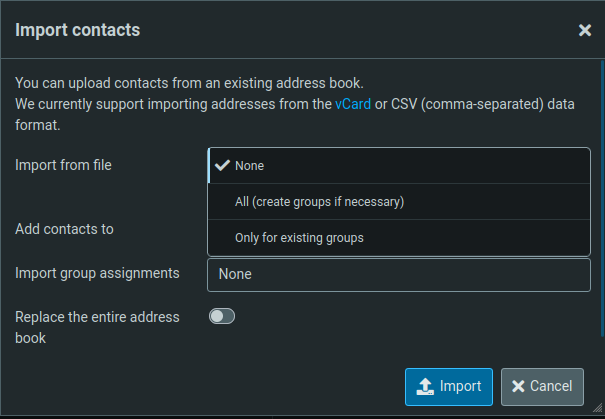Viewport: 605px width, 419px height.
Task: Click the Cancel button label
Action: pyautogui.click(x=551, y=386)
